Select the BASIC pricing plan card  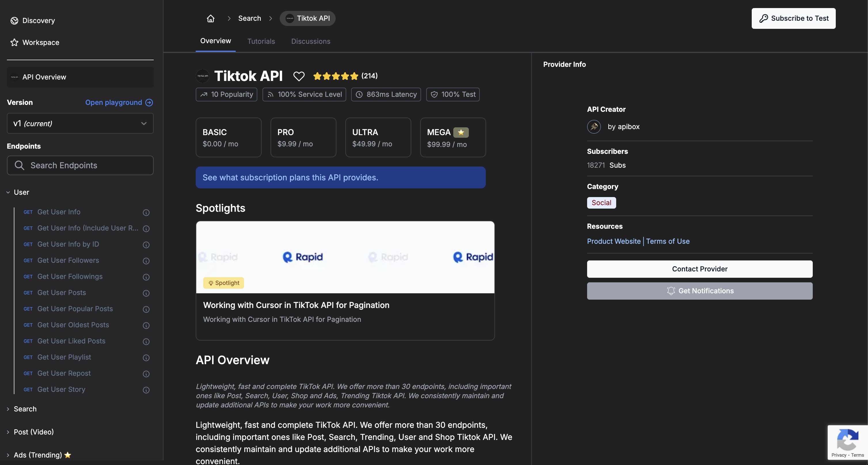pyautogui.click(x=228, y=138)
